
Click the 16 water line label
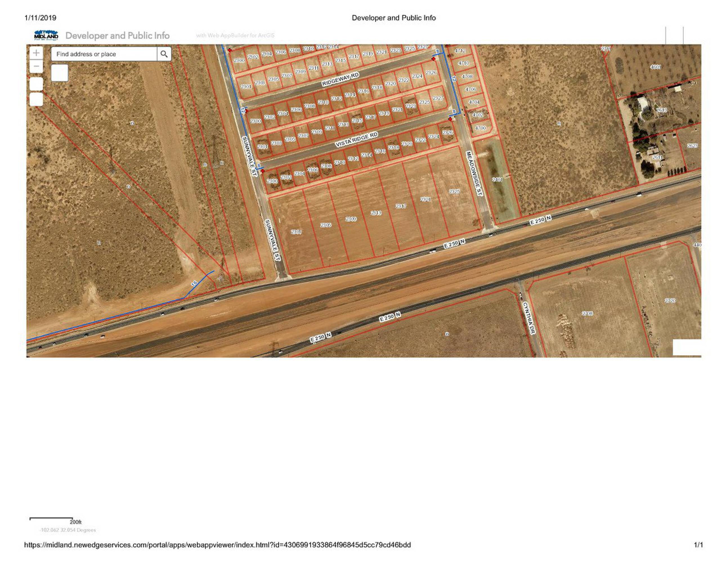click(x=194, y=283)
